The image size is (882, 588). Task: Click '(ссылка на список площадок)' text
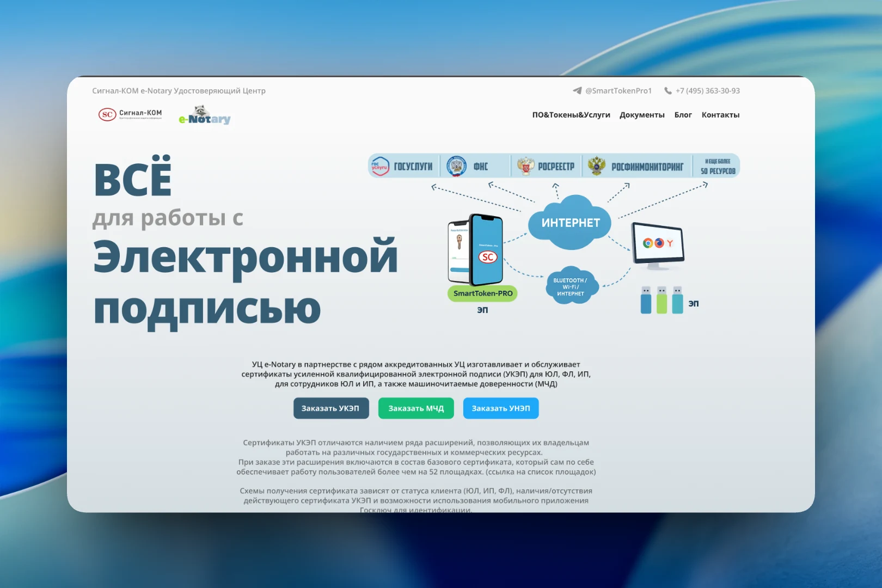(541, 472)
